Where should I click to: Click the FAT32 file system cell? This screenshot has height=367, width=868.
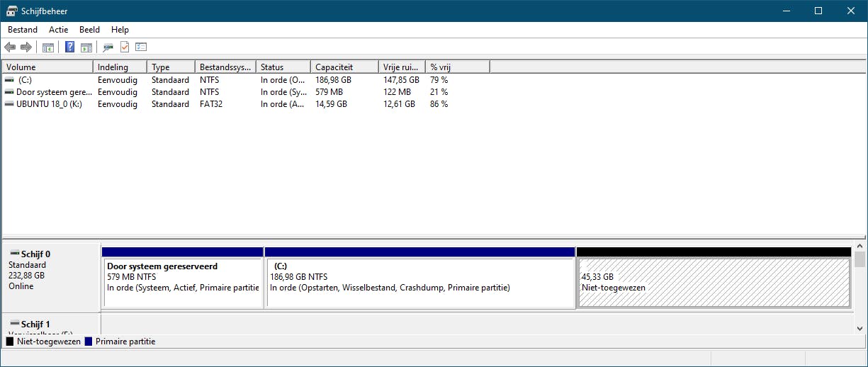click(x=212, y=104)
